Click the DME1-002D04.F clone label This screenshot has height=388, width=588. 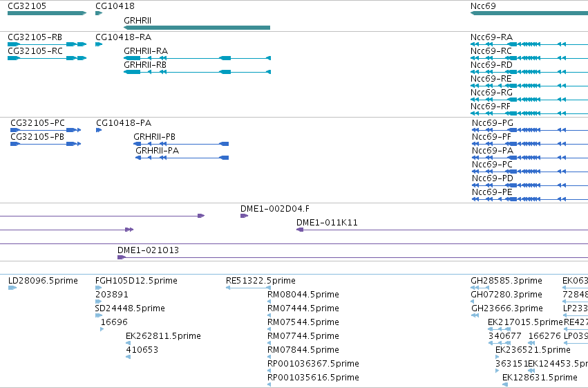pyautogui.click(x=275, y=209)
